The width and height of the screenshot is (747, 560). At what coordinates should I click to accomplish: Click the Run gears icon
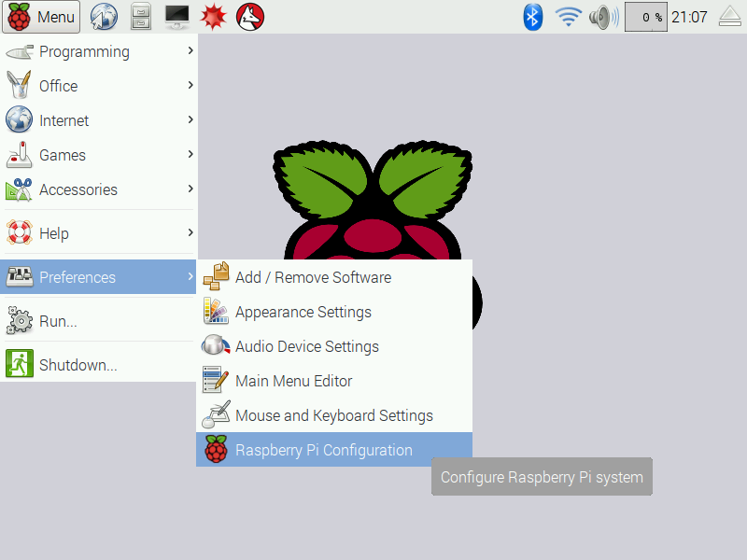(x=20, y=320)
